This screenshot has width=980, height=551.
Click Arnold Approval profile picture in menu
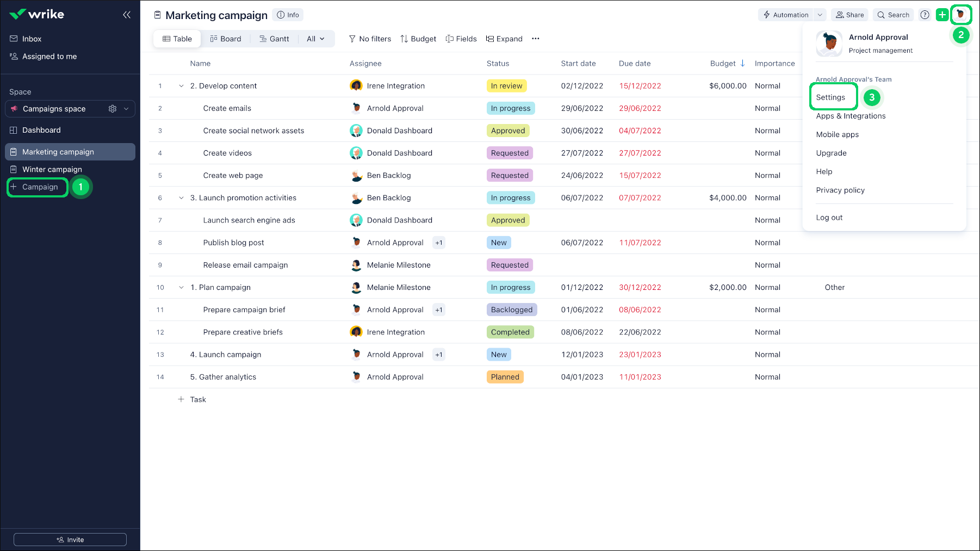tap(829, 44)
